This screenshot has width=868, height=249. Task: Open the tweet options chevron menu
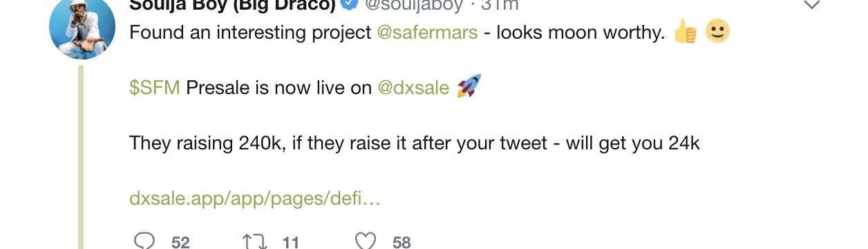click(x=813, y=5)
